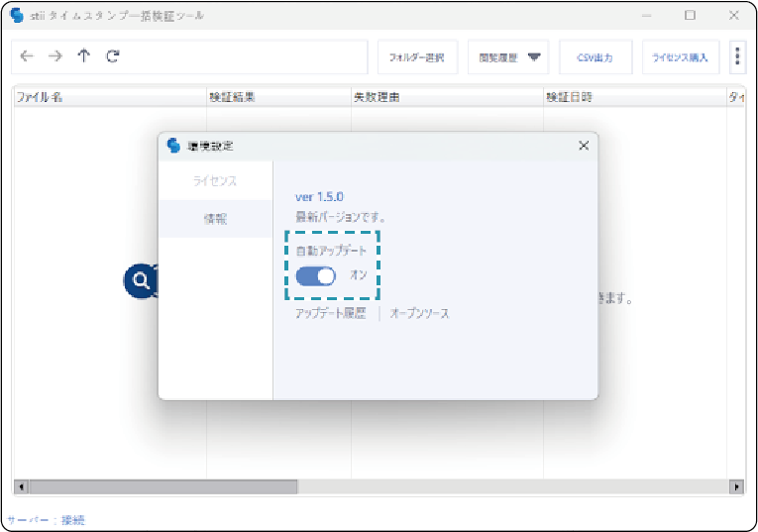758x532 pixels.
Task: Select the ライセンス tab in settings
Action: click(x=215, y=181)
